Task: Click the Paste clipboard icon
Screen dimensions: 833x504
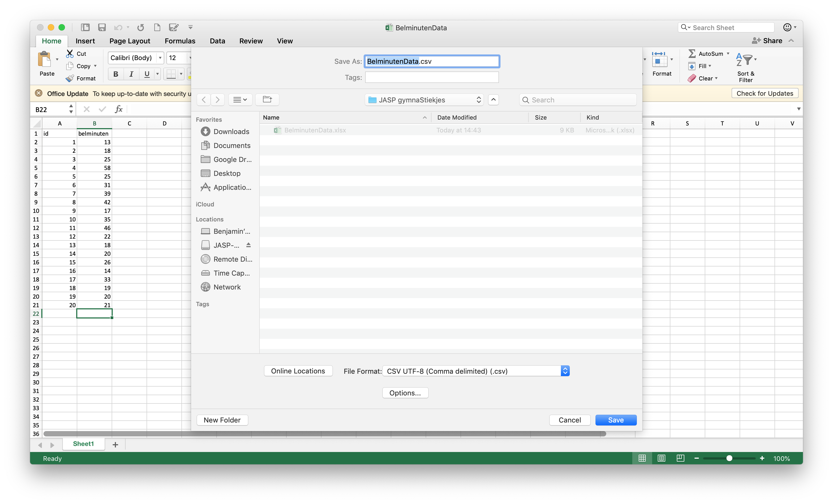Action: tap(45, 60)
